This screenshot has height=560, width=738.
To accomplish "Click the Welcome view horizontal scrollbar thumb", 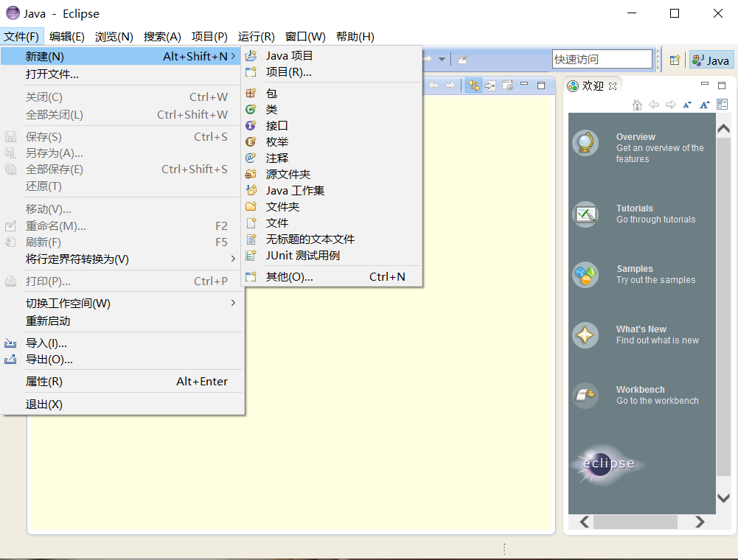I will pyautogui.click(x=636, y=522).
